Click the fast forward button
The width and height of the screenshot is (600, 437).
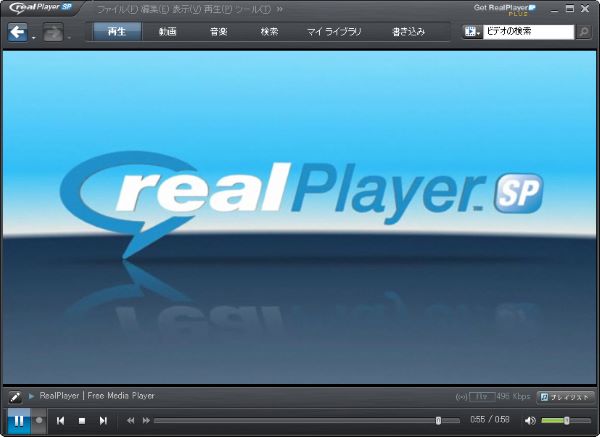[x=146, y=421]
